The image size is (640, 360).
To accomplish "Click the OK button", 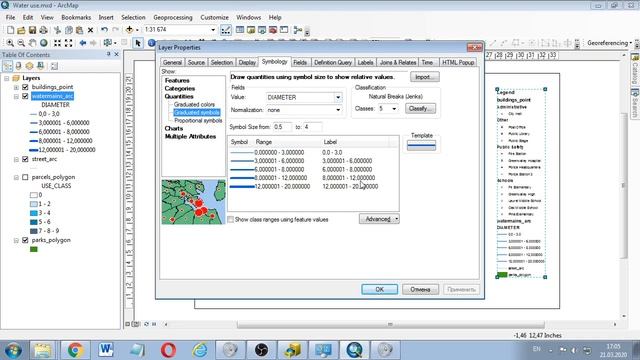I will point(379,289).
